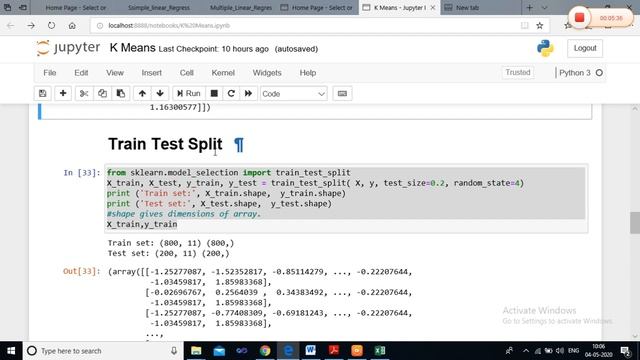Open the Windows Start menu
The width and height of the screenshot is (640, 360).
pyautogui.click(x=11, y=351)
